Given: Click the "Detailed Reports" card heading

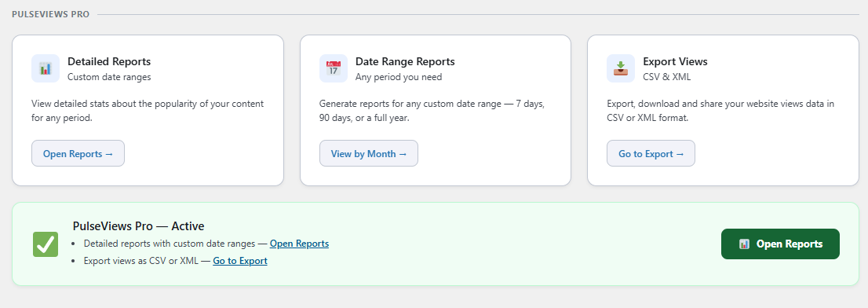Looking at the screenshot, I should pyautogui.click(x=109, y=61).
